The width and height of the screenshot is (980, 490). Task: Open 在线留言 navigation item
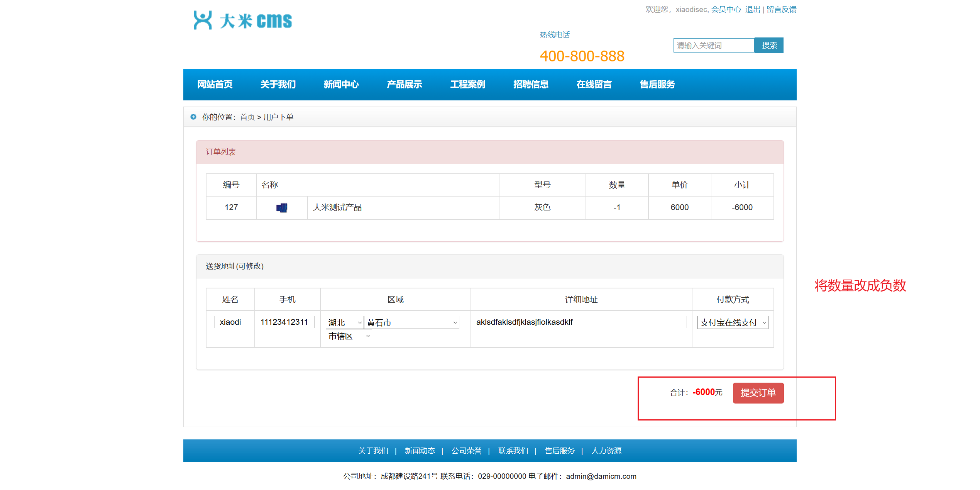[x=594, y=85]
